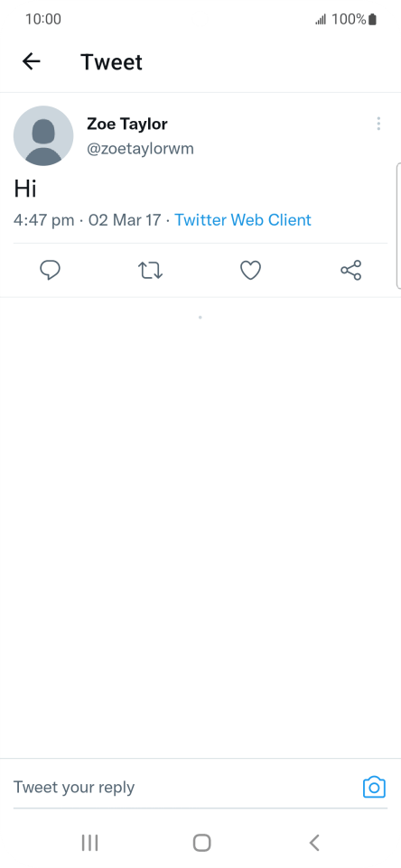Focus the Tweet your reply field
The width and height of the screenshot is (401, 868).
tap(182, 787)
